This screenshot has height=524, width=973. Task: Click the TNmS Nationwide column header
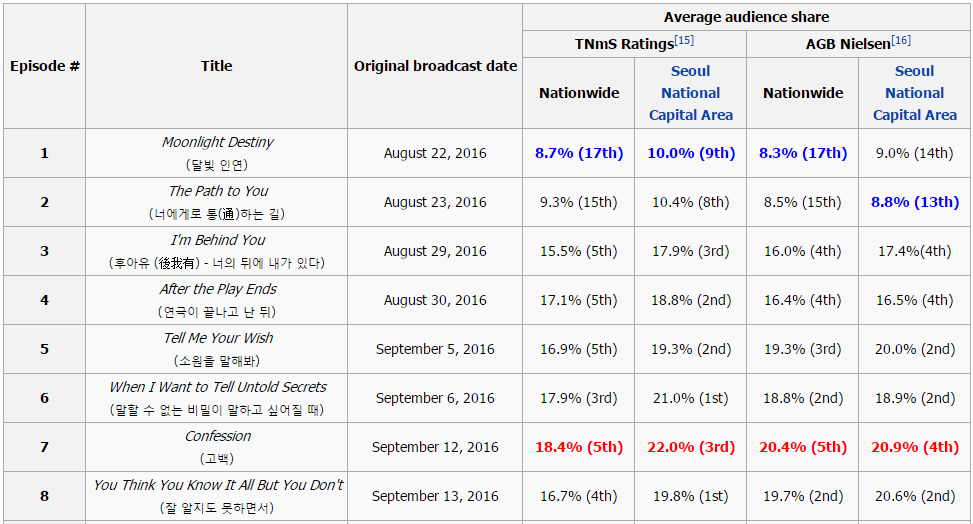point(579,93)
